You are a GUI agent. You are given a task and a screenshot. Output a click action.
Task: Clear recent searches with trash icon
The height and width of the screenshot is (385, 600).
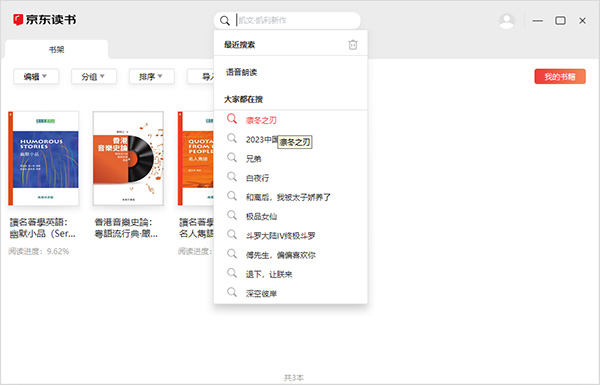353,45
